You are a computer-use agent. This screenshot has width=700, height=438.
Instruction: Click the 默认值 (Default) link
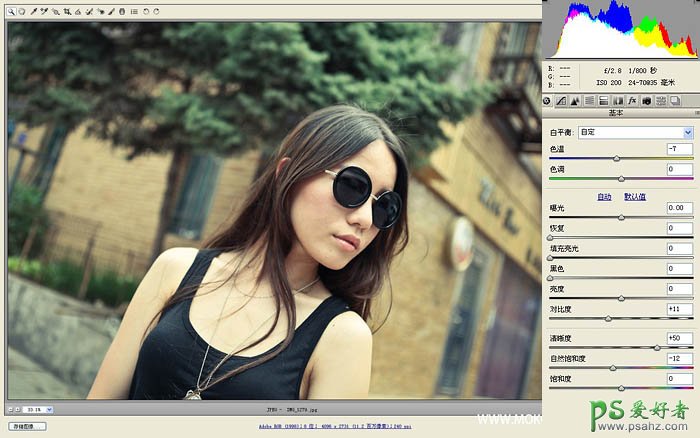635,197
